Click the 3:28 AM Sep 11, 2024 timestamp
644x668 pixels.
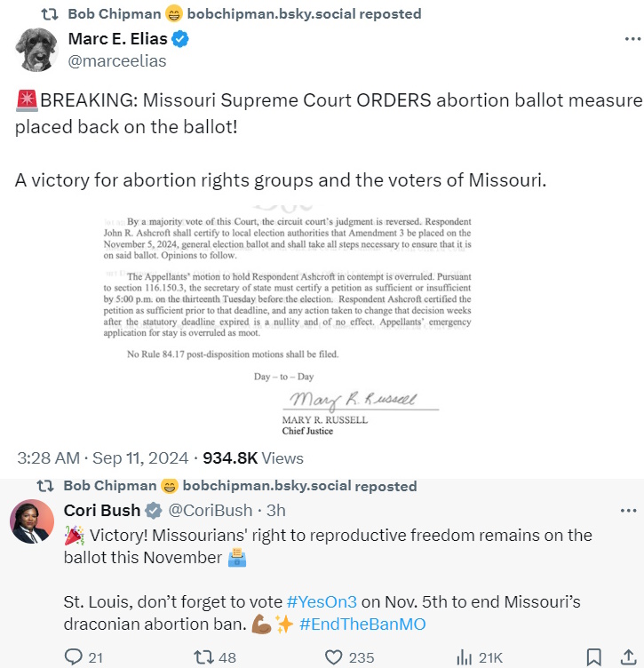click(x=103, y=458)
